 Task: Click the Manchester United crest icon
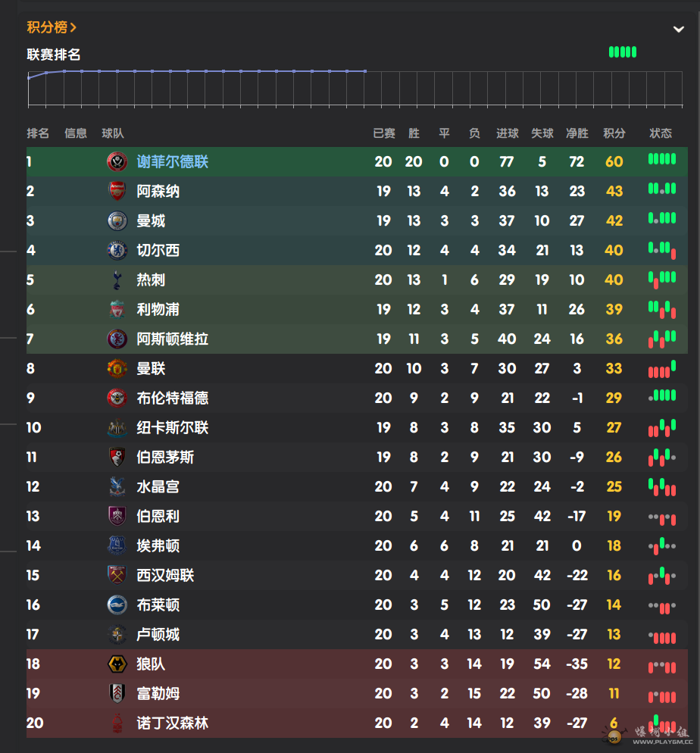pyautogui.click(x=117, y=368)
